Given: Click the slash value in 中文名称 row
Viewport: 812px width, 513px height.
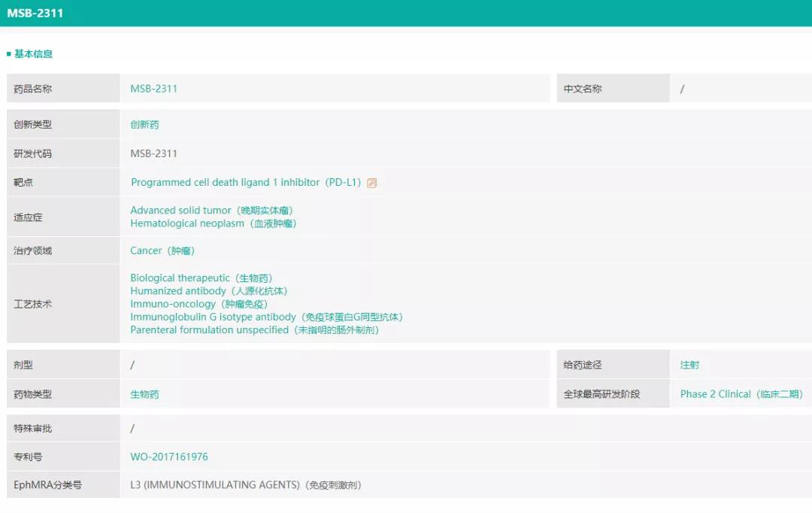Looking at the screenshot, I should (x=682, y=89).
